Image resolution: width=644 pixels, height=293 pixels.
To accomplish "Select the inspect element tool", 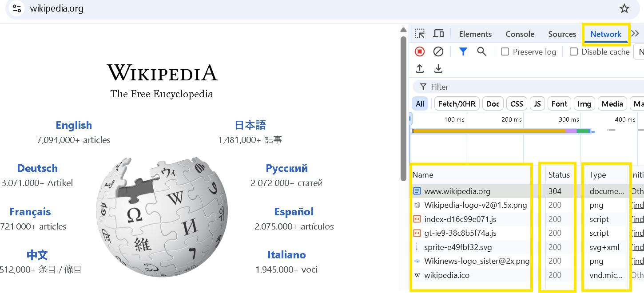I will (419, 33).
